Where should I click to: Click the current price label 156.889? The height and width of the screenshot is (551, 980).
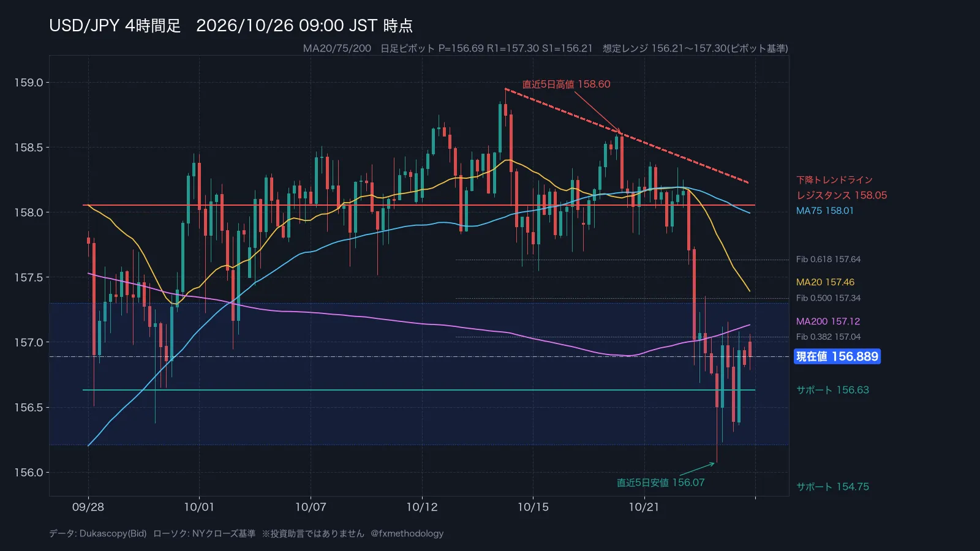click(837, 356)
